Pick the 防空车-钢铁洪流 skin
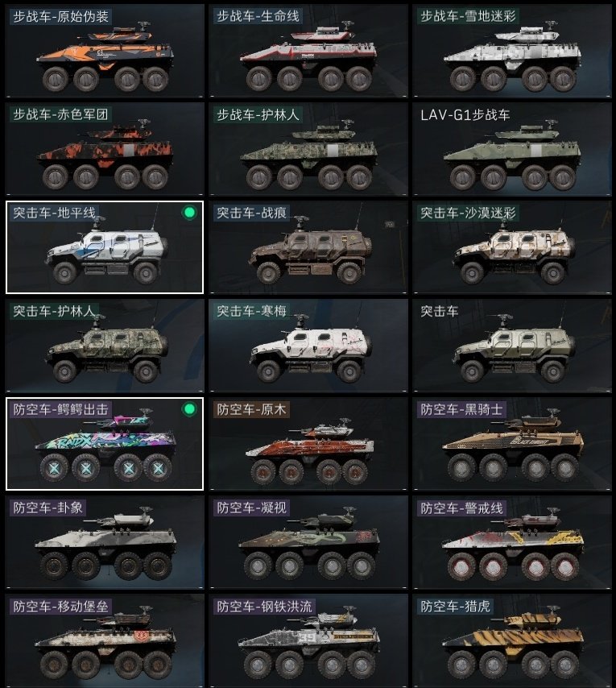The width and height of the screenshot is (616, 688). coord(308,640)
